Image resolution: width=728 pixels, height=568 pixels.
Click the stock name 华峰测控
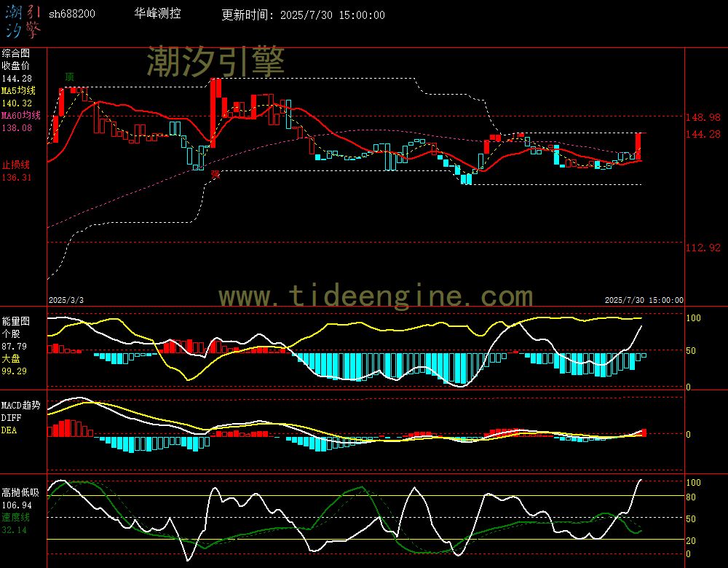[x=157, y=13]
